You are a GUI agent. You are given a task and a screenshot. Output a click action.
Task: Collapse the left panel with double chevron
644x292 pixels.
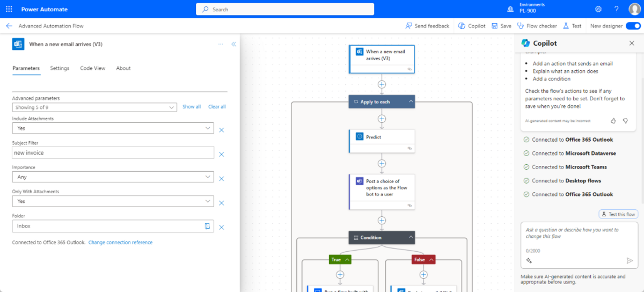tap(233, 44)
